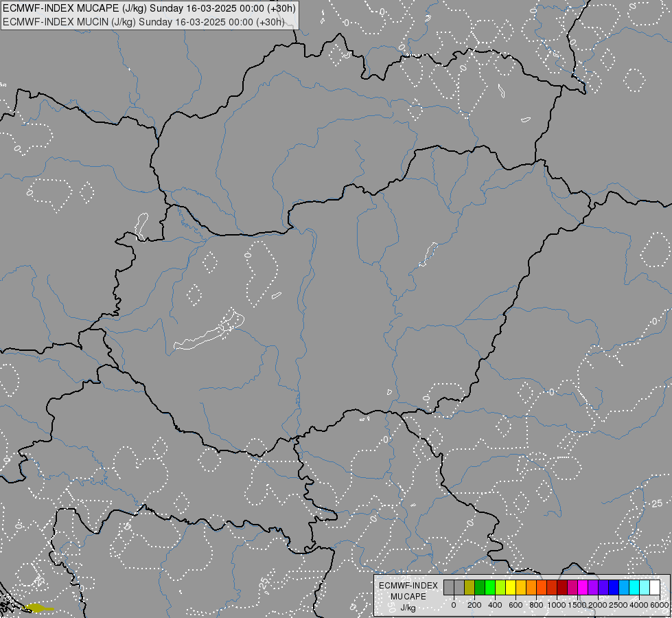
Task: Click the large elongated lake outline
Action: [x=209, y=331]
